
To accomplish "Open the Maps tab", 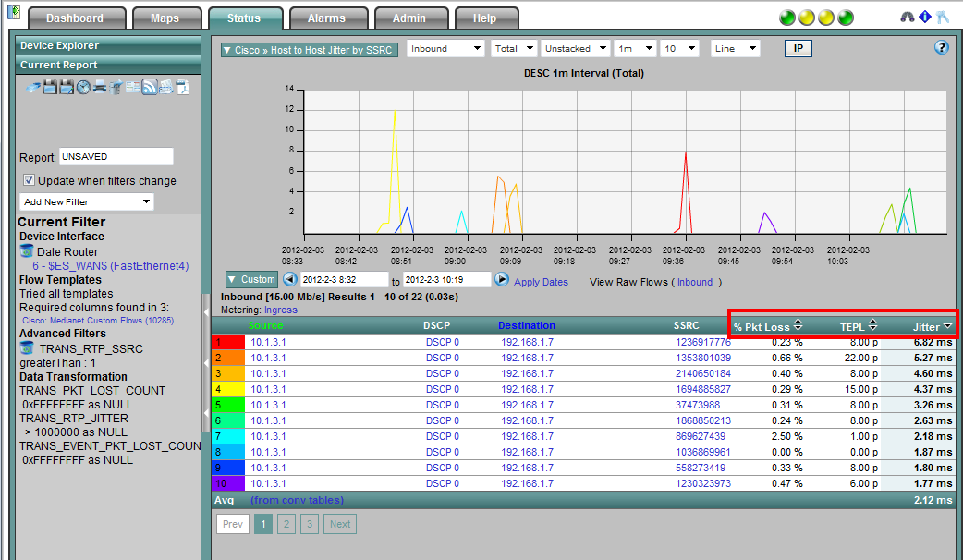I will pyautogui.click(x=164, y=18).
